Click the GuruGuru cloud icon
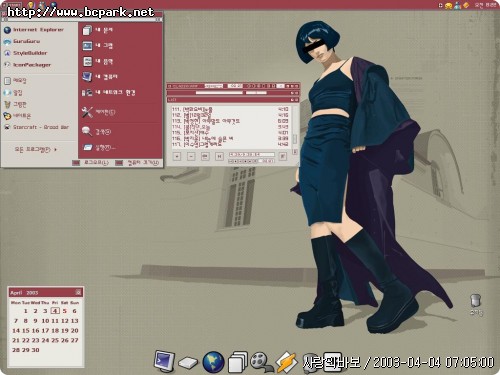 coord(7,42)
